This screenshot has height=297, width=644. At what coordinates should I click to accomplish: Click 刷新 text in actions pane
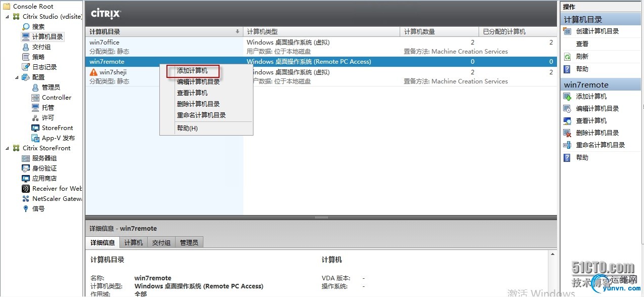click(x=582, y=57)
